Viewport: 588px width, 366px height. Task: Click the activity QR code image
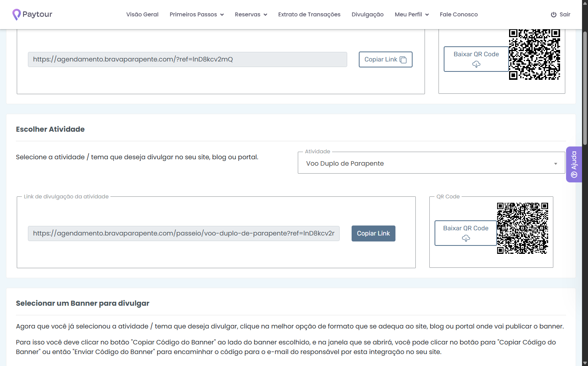click(523, 228)
